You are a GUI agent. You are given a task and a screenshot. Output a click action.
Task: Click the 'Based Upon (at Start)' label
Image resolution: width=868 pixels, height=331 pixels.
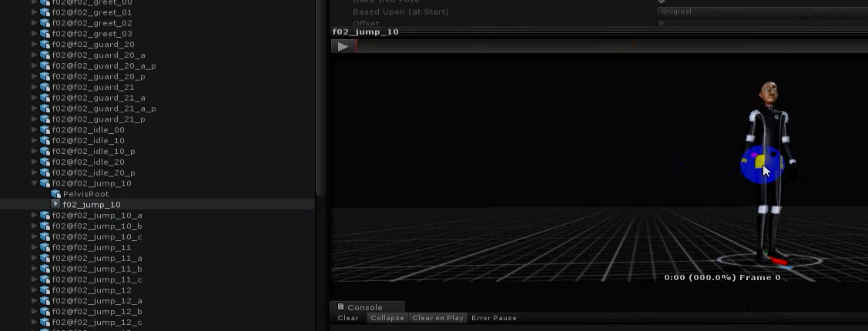[400, 12]
